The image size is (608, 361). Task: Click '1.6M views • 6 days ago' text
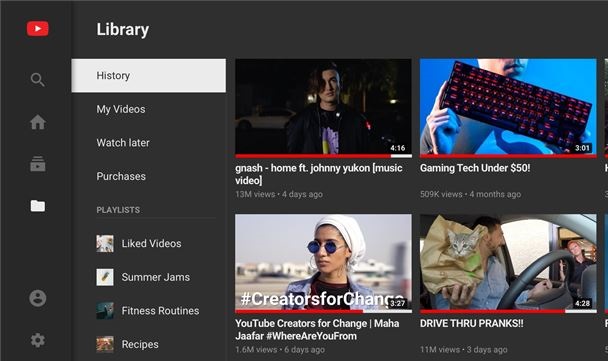coord(280,350)
